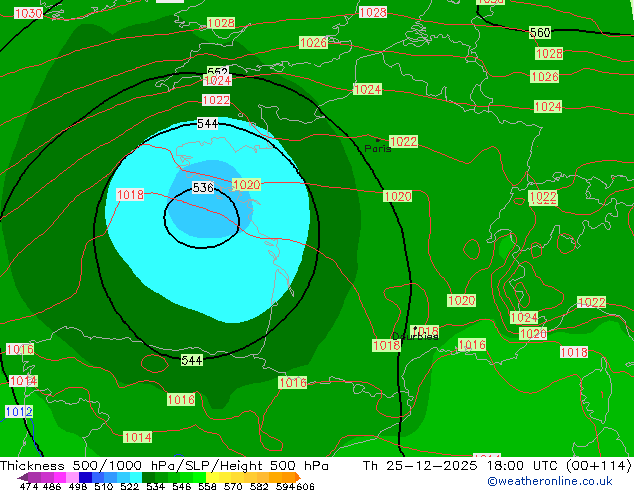The image size is (634, 490).
Task: Click the '1022' label under the 1024 label
Action: pyautogui.click(x=216, y=100)
